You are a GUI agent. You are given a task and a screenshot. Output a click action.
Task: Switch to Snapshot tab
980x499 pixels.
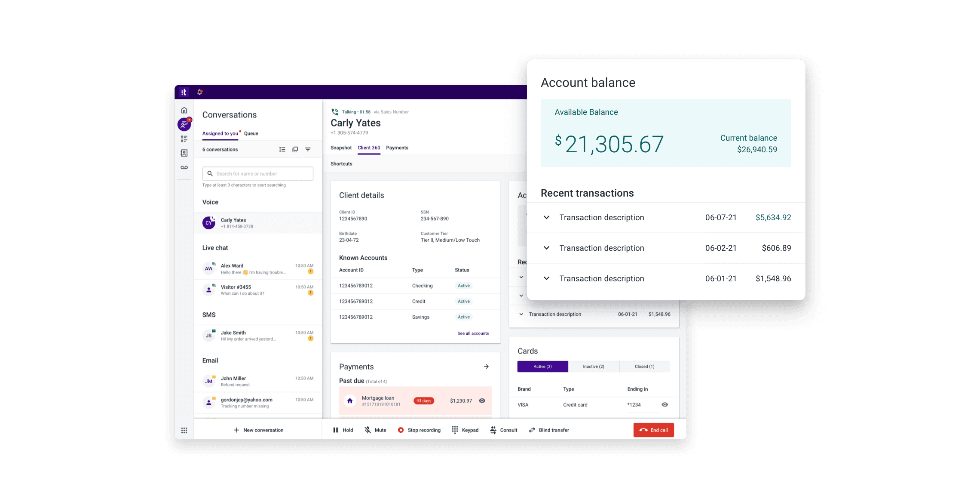pos(342,148)
